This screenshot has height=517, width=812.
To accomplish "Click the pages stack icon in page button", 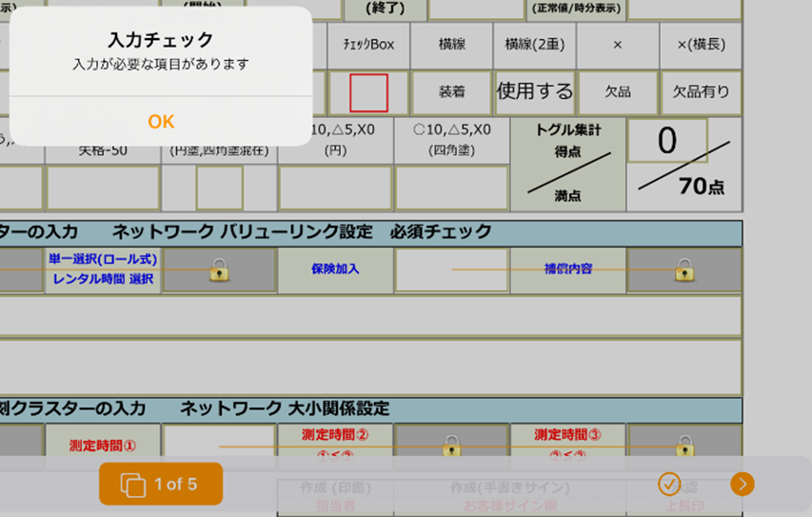I will coord(132,485).
